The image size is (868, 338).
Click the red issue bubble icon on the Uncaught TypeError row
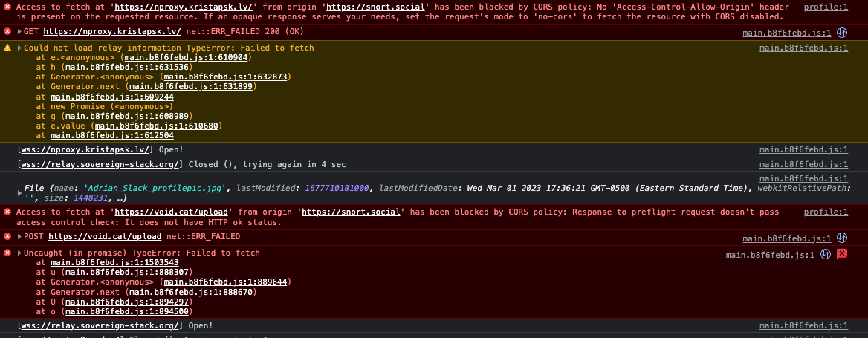842,255
